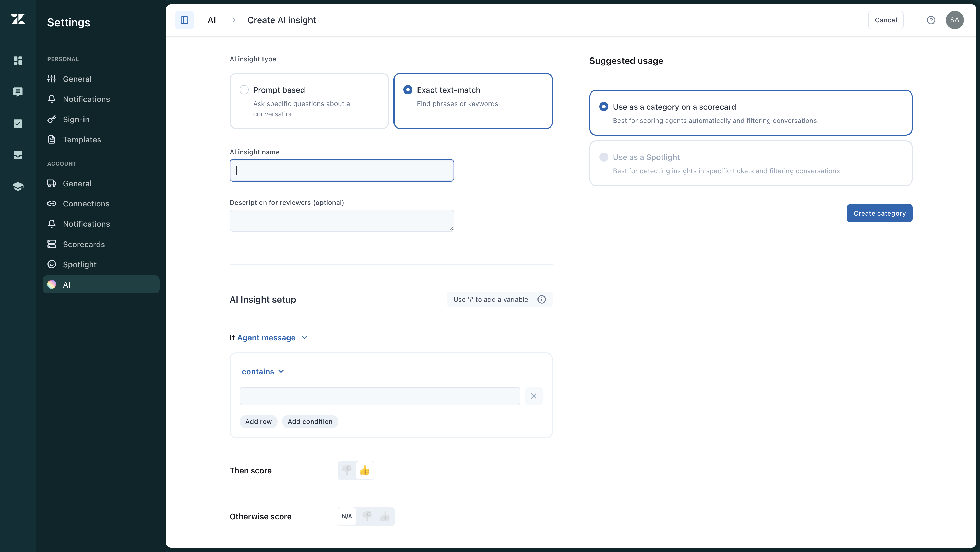Open the dashboard grid icon in left rail

18,61
